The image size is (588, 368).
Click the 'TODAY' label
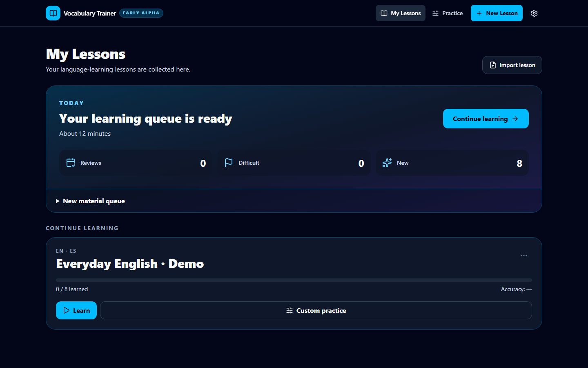[x=71, y=103]
